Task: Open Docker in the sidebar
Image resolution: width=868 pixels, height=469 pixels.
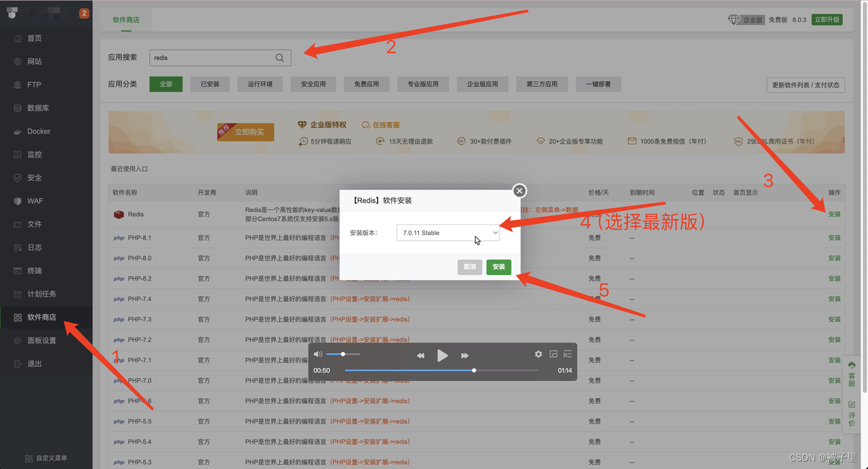Action: tap(39, 131)
